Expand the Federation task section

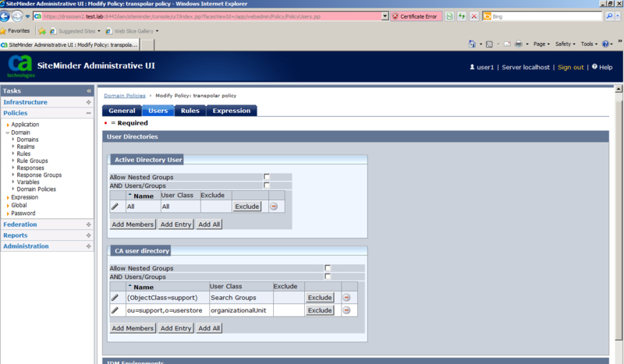[x=88, y=224]
